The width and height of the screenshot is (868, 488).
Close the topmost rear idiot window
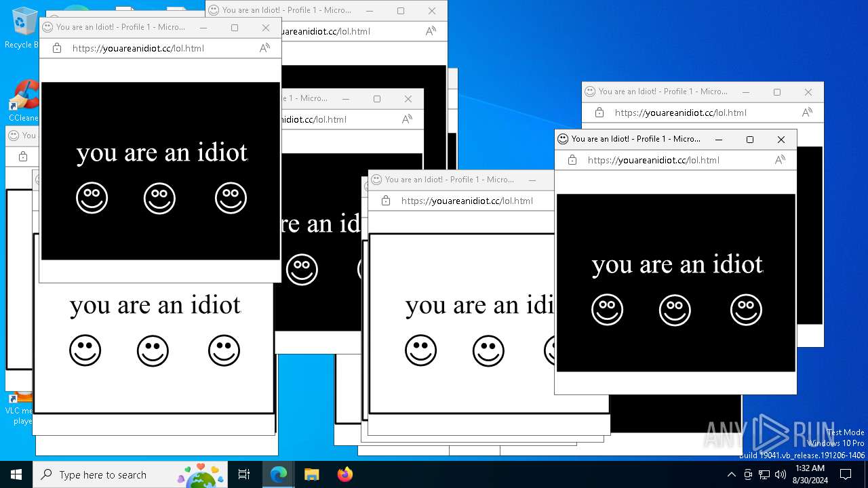tap(432, 11)
